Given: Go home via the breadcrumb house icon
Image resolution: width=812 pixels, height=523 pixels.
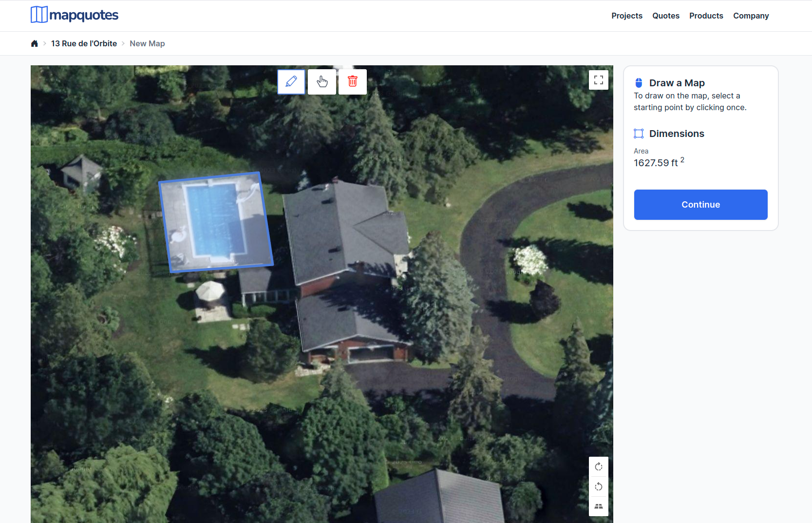Looking at the screenshot, I should 34,43.
